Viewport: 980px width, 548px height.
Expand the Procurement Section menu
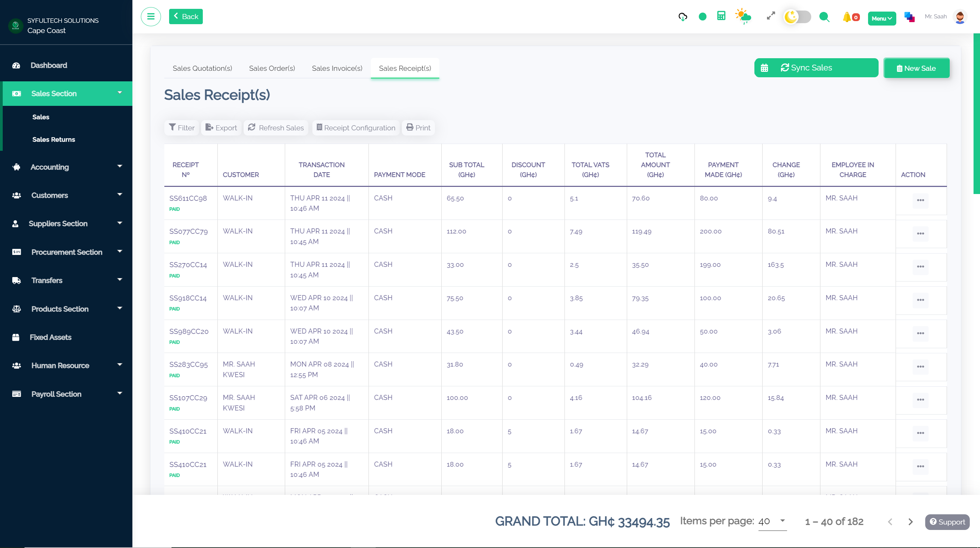coord(66,252)
